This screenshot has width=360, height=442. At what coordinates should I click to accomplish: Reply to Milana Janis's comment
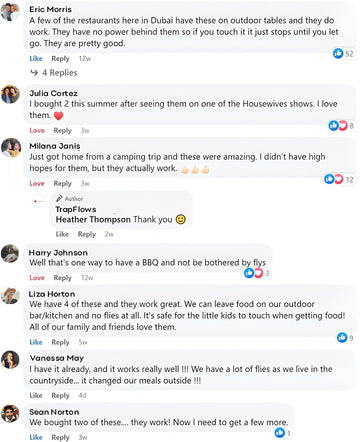click(63, 183)
